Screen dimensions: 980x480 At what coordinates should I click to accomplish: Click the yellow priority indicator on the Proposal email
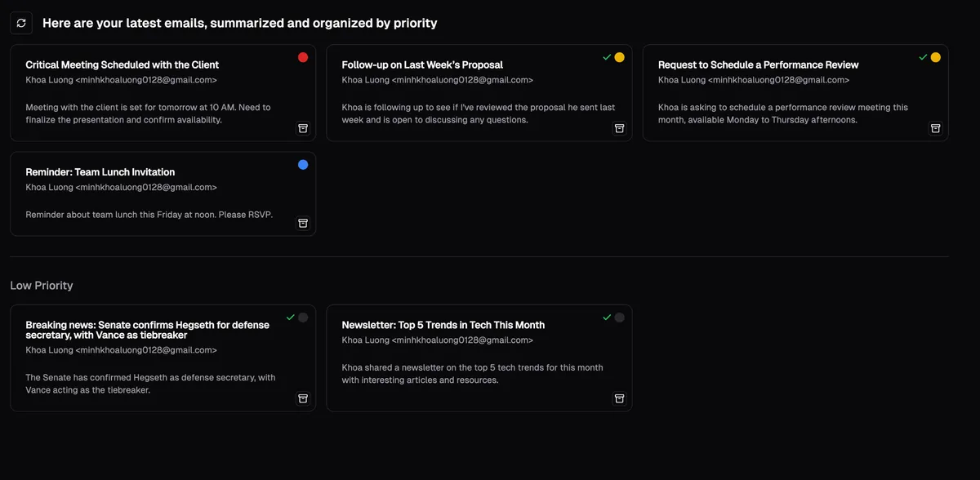pos(618,57)
